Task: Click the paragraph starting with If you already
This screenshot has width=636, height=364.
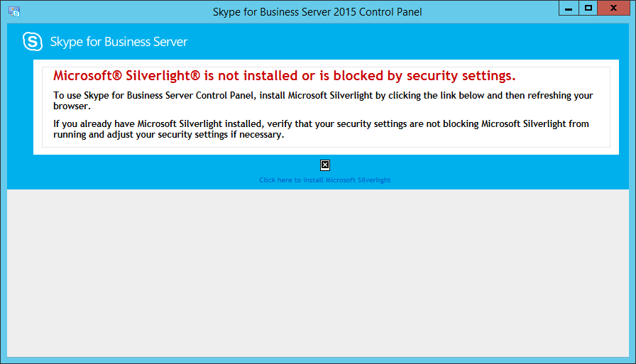Action: pos(321,129)
